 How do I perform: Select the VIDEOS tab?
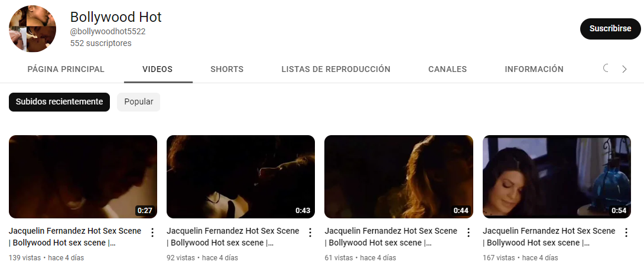tap(158, 69)
